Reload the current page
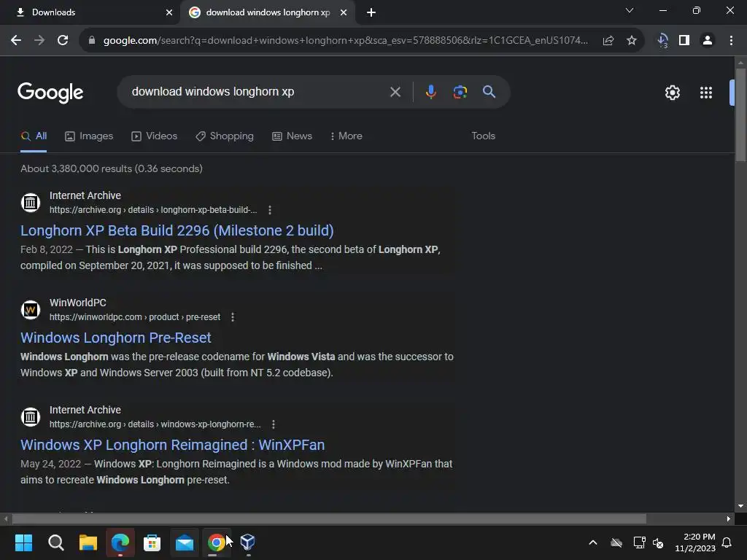The image size is (747, 560). [63, 41]
